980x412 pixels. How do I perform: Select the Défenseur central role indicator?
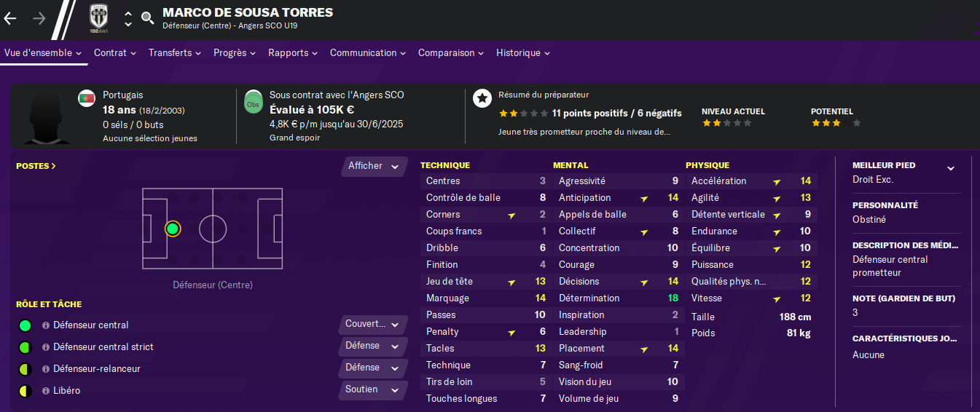click(x=25, y=325)
